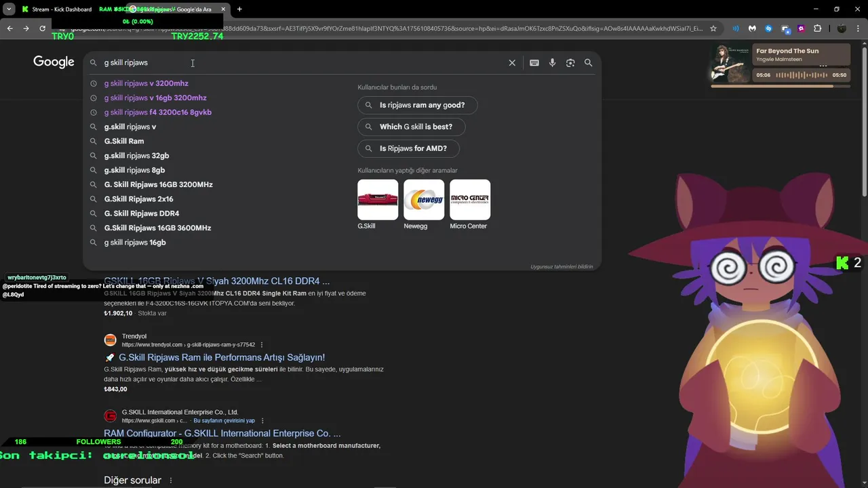868x488 pixels.
Task: Pick the g.skill ripjaws v suggestion
Action: click(x=130, y=127)
